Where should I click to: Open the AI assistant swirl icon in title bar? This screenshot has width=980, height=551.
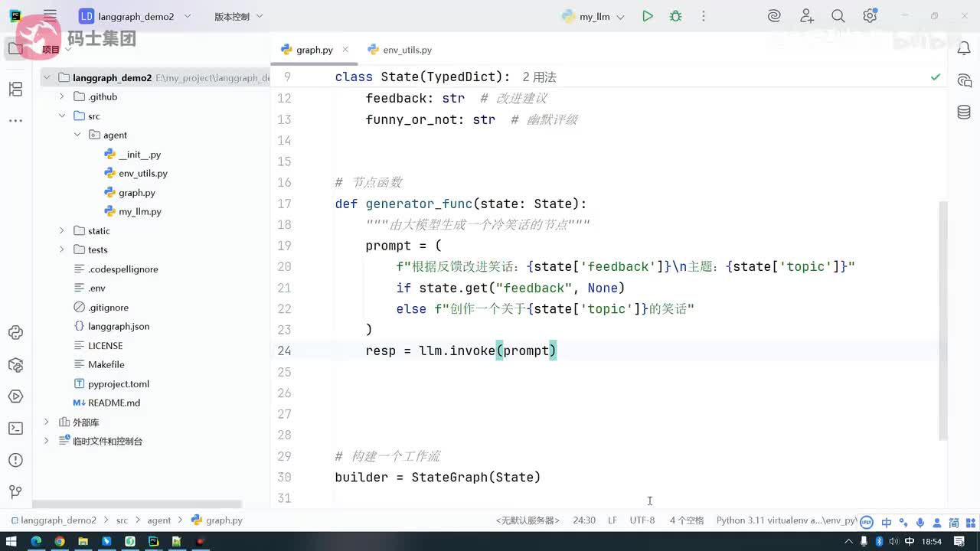point(774,16)
